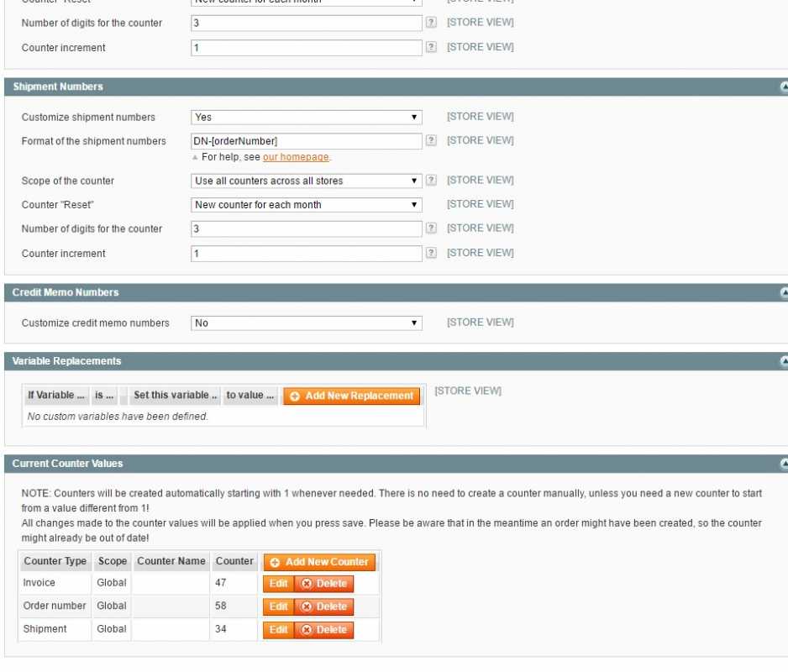This screenshot has width=788, height=672.
Task: Click help icon beside shipment digits counter field
Action: tap(431, 228)
